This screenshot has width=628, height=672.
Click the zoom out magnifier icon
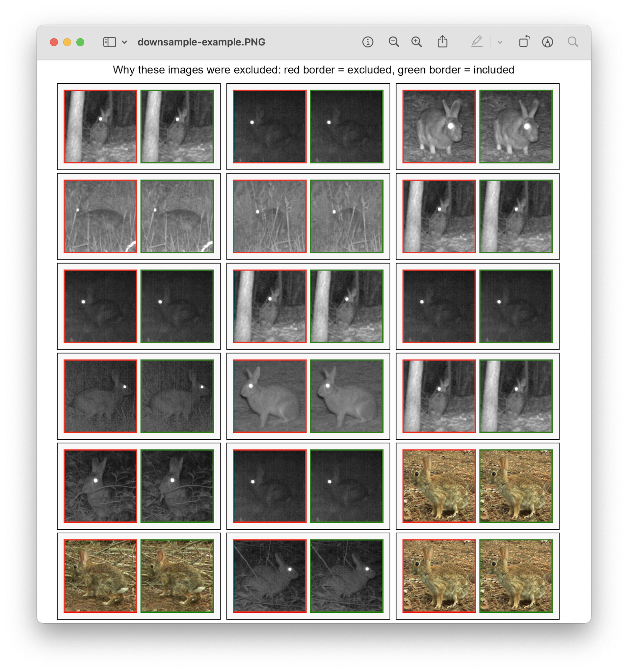click(394, 42)
